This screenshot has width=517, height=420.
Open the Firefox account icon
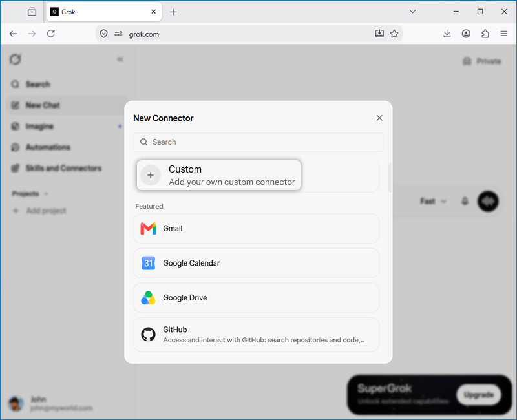(466, 34)
